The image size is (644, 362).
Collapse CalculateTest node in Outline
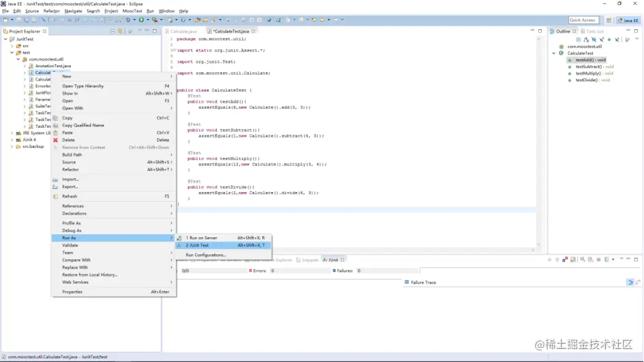click(554, 53)
